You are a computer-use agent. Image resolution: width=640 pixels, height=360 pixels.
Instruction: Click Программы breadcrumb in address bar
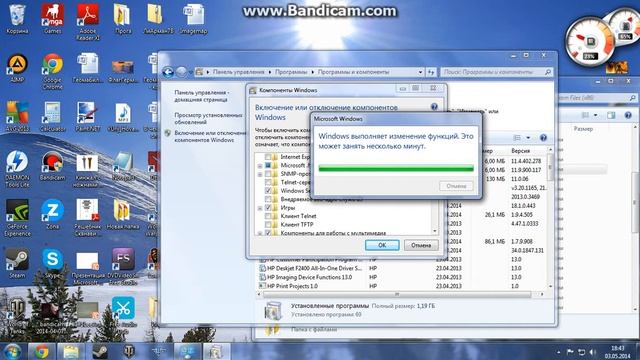click(x=291, y=72)
